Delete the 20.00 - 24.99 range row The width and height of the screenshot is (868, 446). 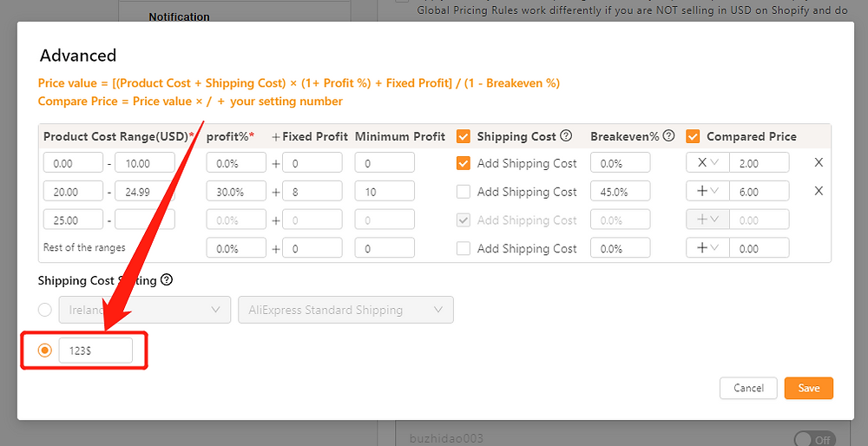click(x=819, y=191)
